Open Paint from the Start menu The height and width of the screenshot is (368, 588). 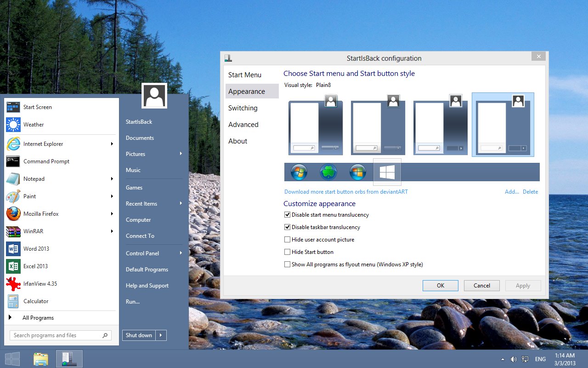[29, 196]
